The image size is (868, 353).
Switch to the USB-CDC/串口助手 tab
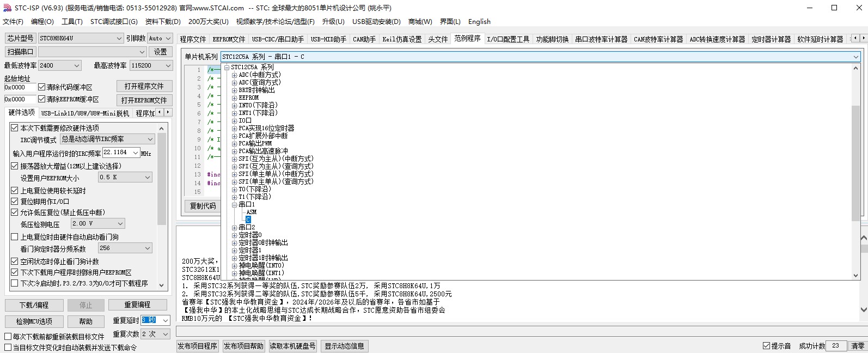click(x=278, y=39)
